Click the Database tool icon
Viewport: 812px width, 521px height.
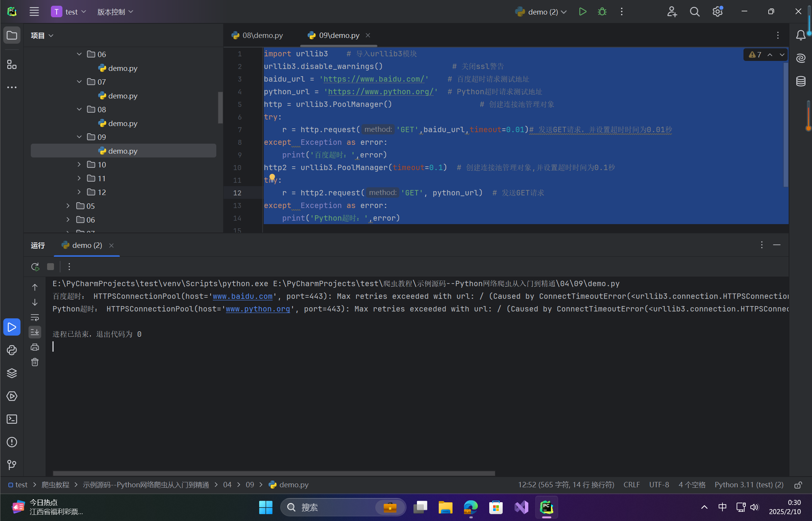click(801, 81)
